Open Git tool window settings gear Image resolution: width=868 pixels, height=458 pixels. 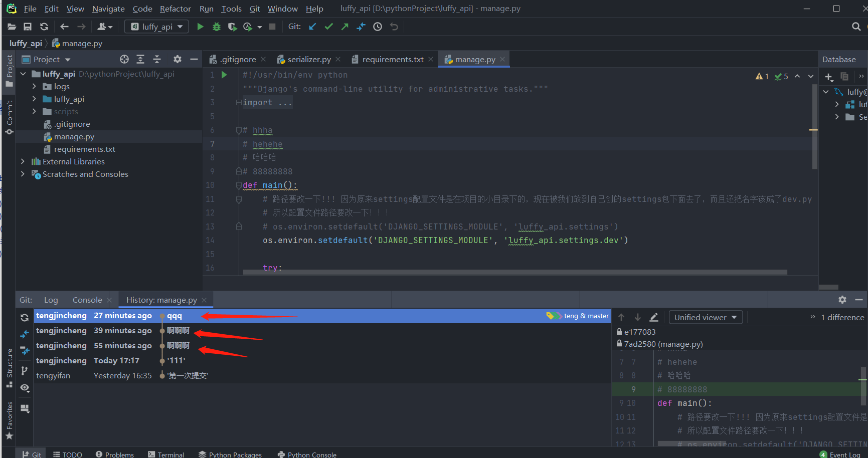click(842, 300)
